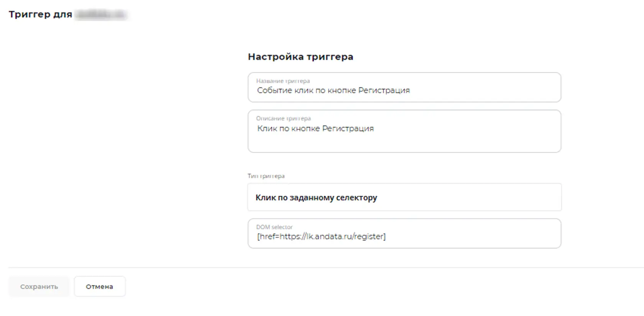This screenshot has width=644, height=316.
Task: Click empty space below the description text
Action: (x=404, y=144)
